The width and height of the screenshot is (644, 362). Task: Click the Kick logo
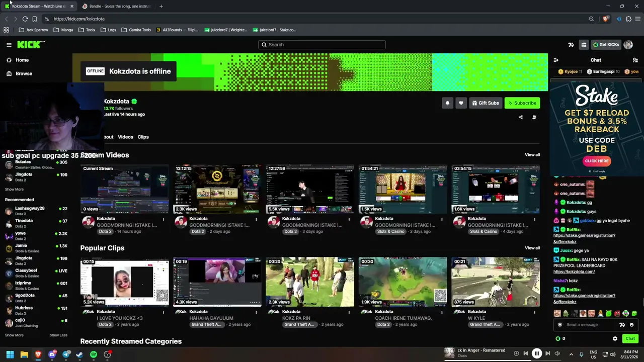click(30, 45)
